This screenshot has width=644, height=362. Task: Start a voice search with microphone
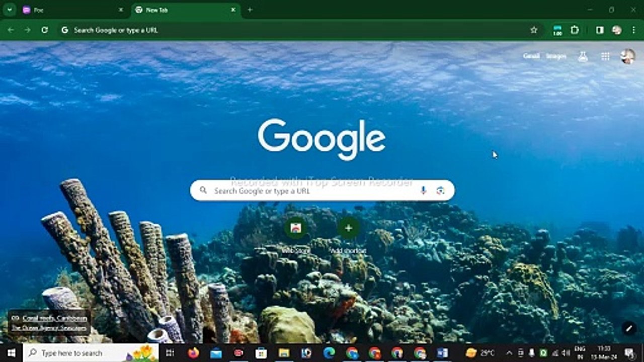(x=423, y=191)
